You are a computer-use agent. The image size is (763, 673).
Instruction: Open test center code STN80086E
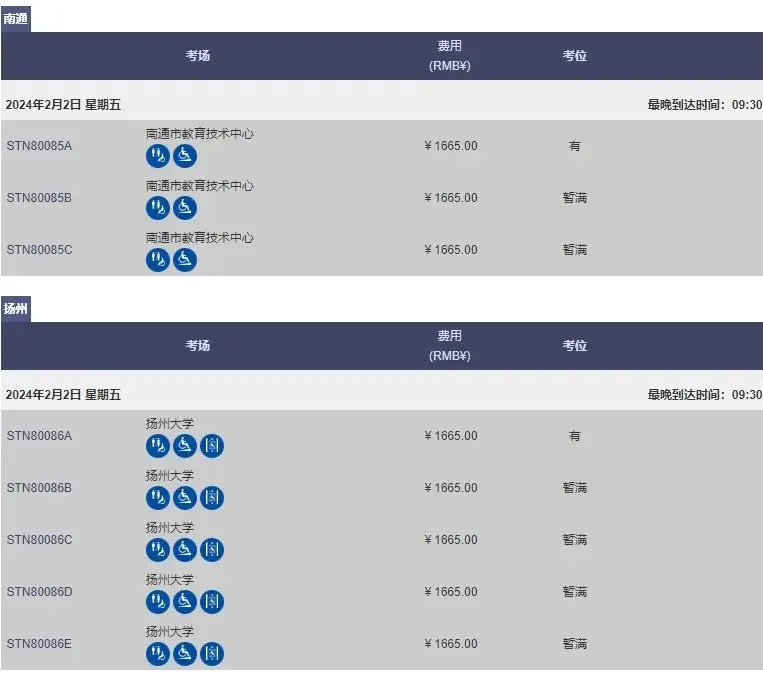39,644
